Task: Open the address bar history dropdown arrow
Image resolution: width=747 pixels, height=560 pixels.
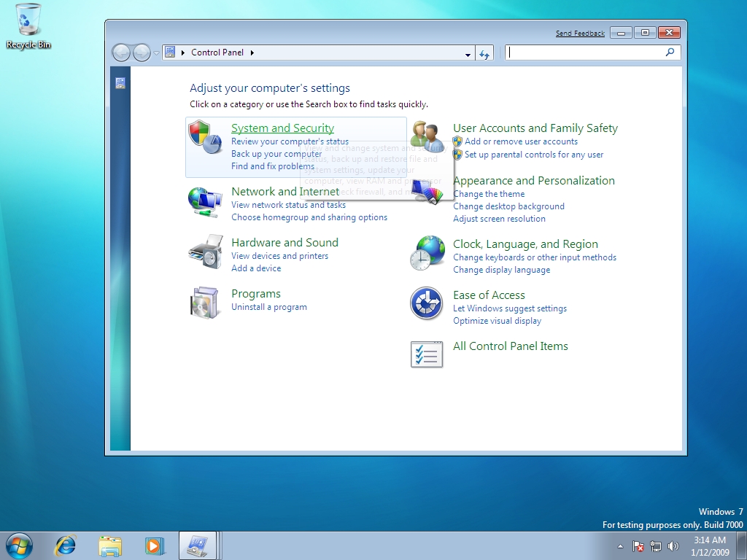Action: click(468, 52)
